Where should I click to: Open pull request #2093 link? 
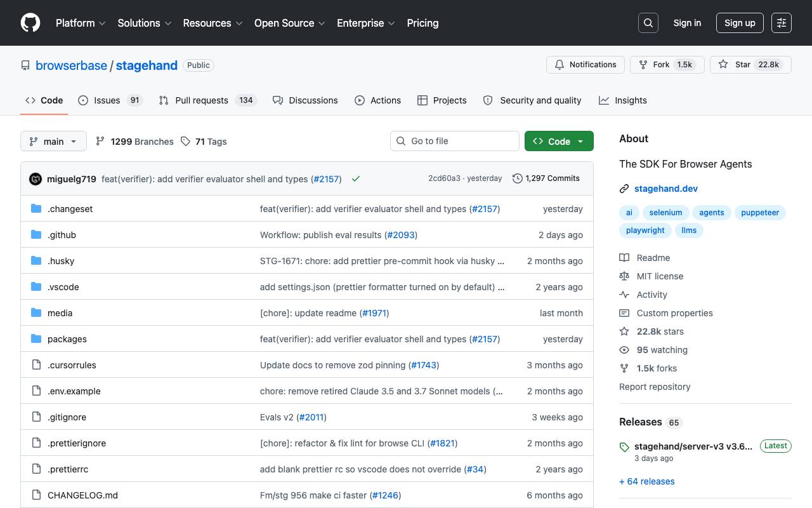click(x=401, y=235)
